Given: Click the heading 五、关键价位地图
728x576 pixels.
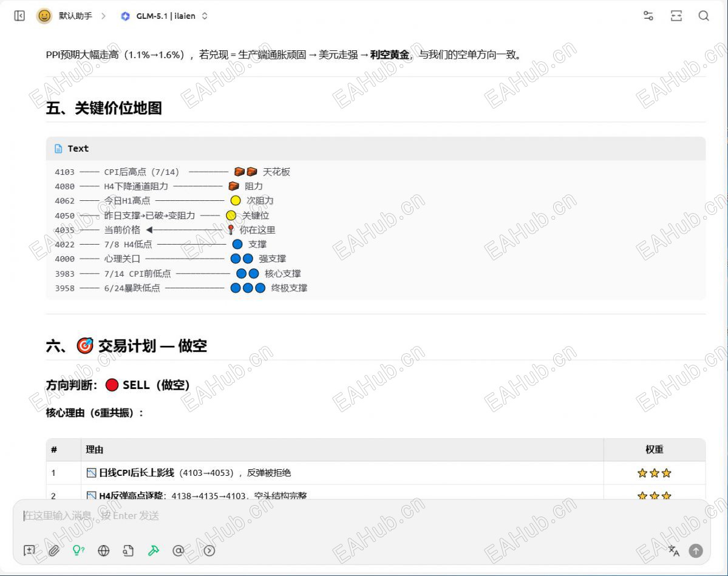Looking at the screenshot, I should pyautogui.click(x=104, y=108).
